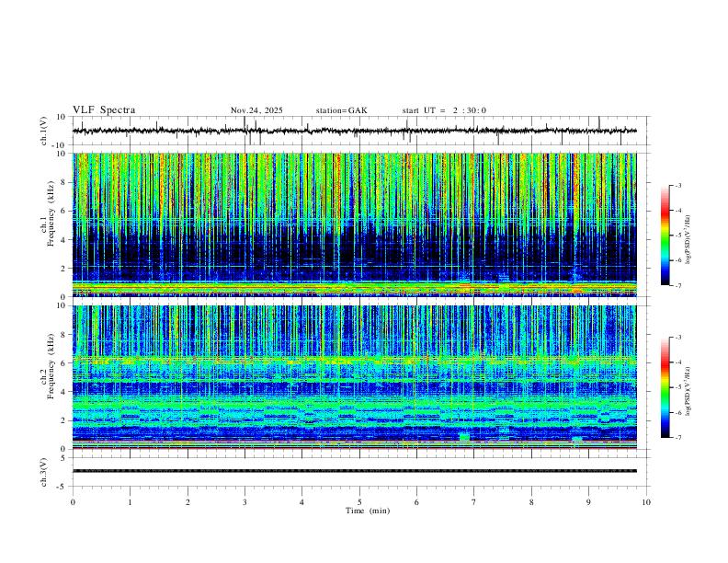Click time axis tick label "7"

(474, 502)
